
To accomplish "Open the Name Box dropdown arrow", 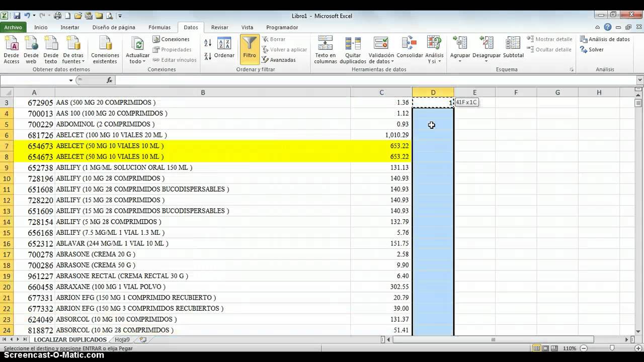I will click(x=71, y=80).
